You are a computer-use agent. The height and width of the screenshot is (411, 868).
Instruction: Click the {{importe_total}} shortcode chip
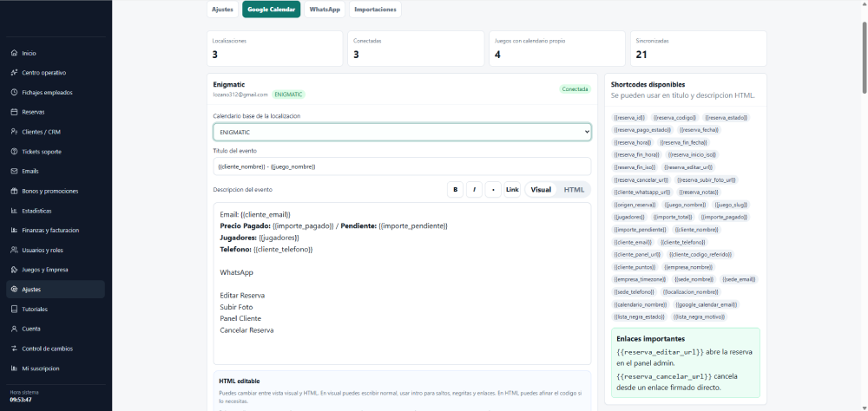673,218
